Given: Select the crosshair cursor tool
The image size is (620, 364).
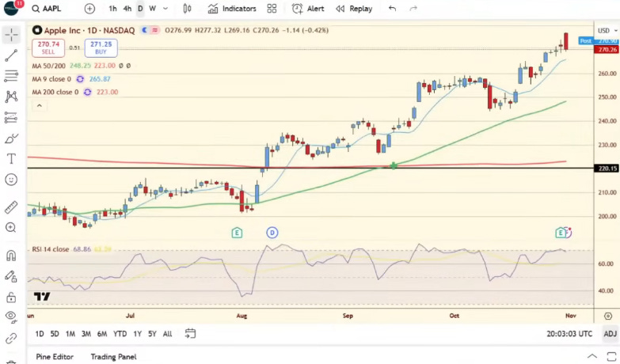Looking at the screenshot, I should 11,35.
